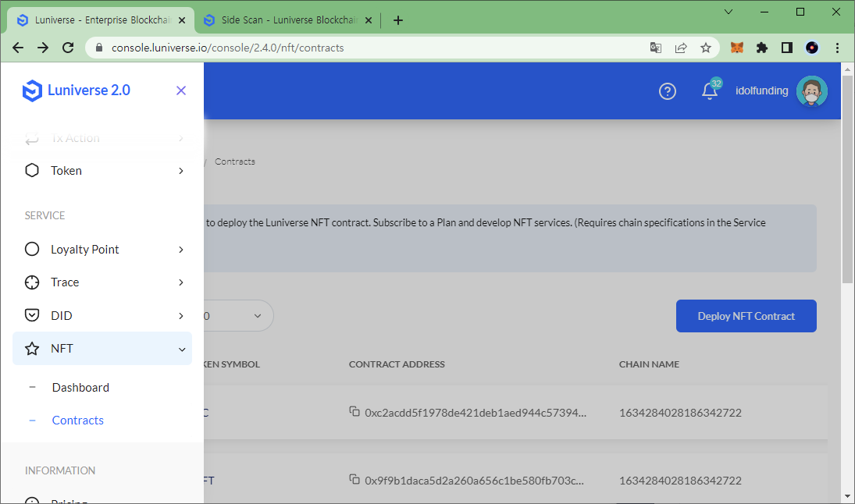Screen dimensions: 855x504
Task: Select the DID menu item
Action: click(102, 315)
